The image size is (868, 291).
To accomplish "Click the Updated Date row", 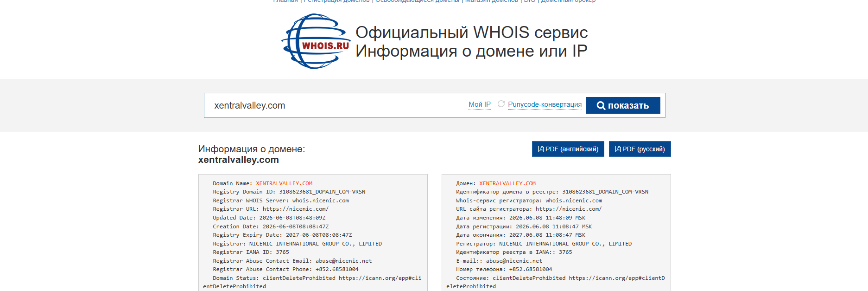I will click(x=269, y=218).
